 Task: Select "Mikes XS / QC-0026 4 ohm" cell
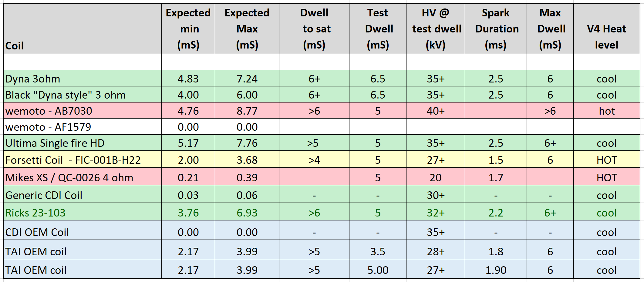tap(69, 177)
